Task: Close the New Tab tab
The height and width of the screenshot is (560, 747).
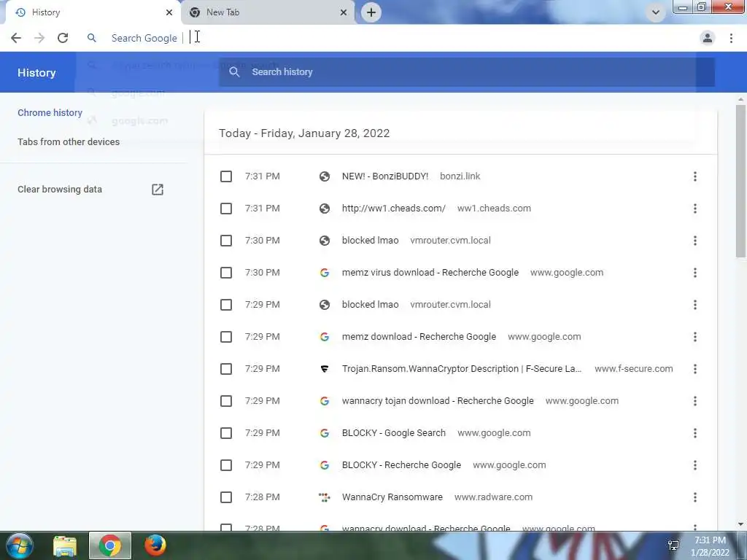Action: click(344, 12)
